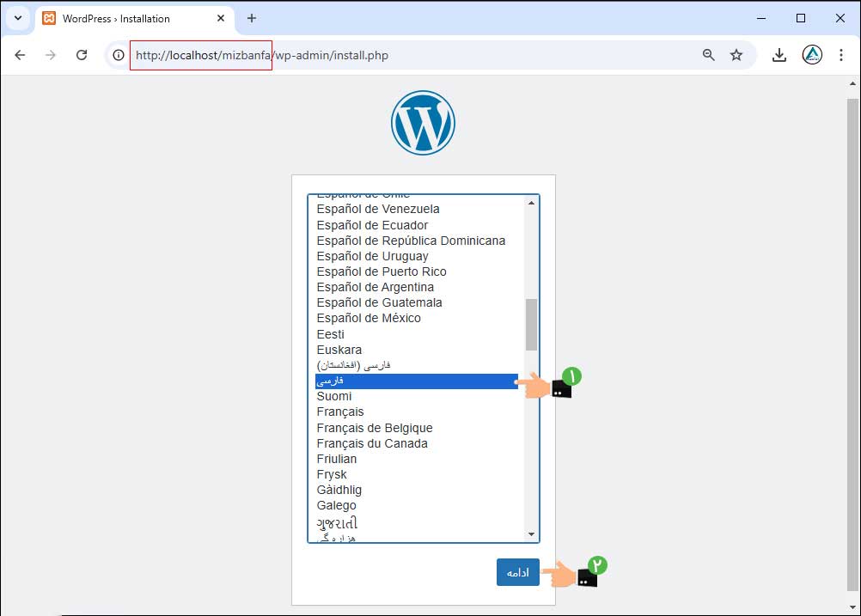Select Español de Uruguay

tap(416, 256)
